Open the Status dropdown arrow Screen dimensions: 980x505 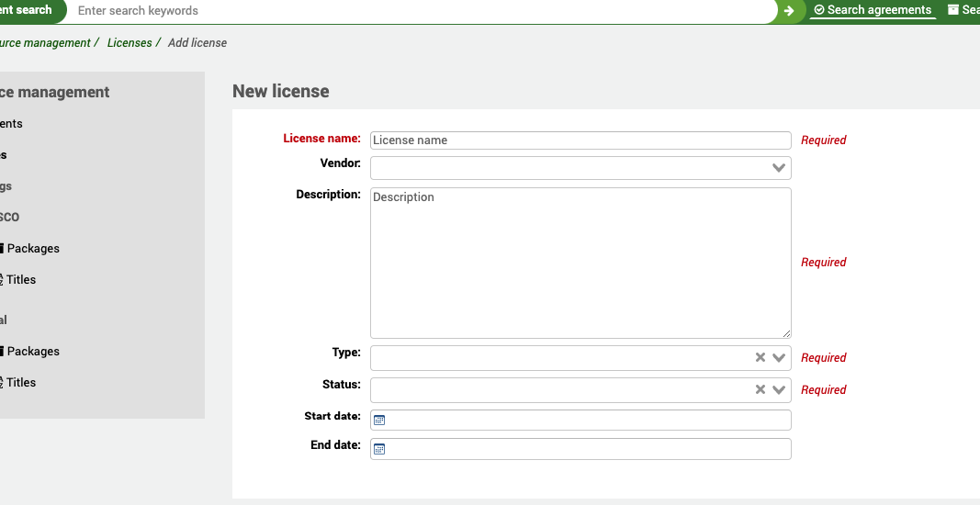779,390
